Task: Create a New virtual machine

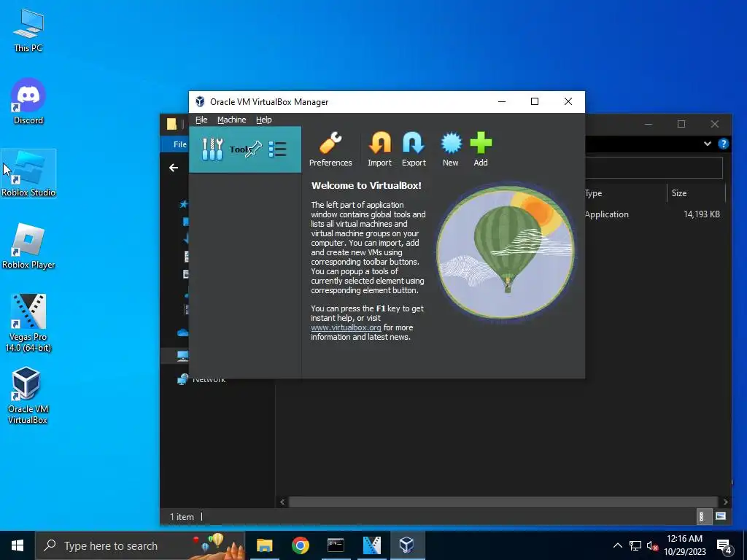Action: coord(451,149)
